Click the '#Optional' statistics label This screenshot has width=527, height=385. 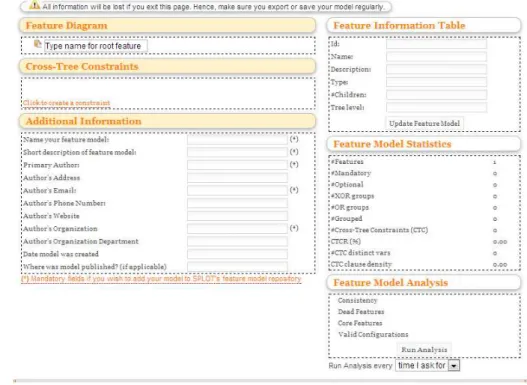click(x=347, y=185)
